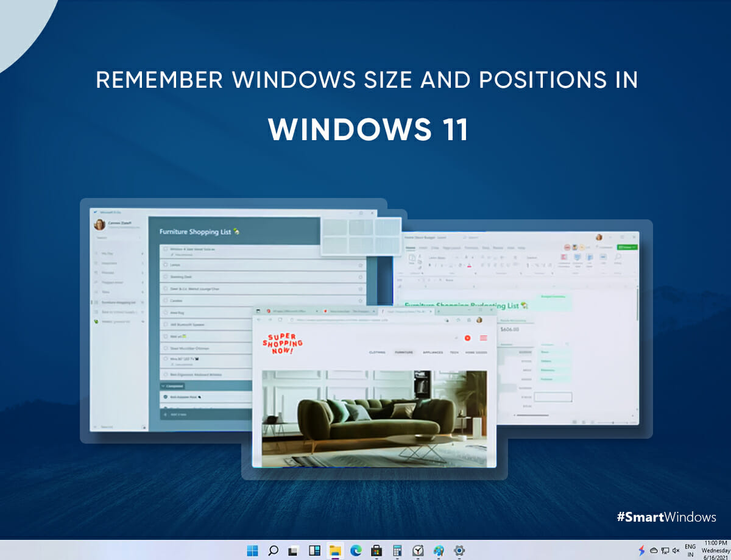Click the Widgets icon on the taskbar
Image resolution: width=731 pixels, height=560 pixels.
pyautogui.click(x=314, y=550)
